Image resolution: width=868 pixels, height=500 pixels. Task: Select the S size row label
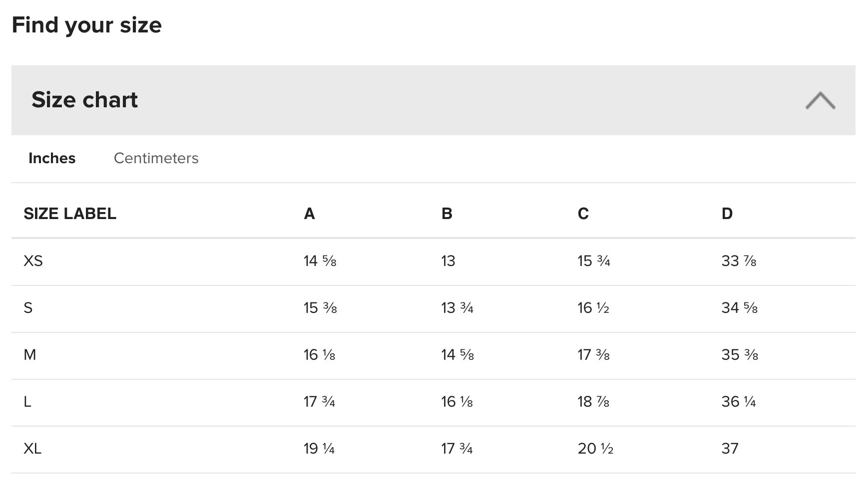[28, 308]
